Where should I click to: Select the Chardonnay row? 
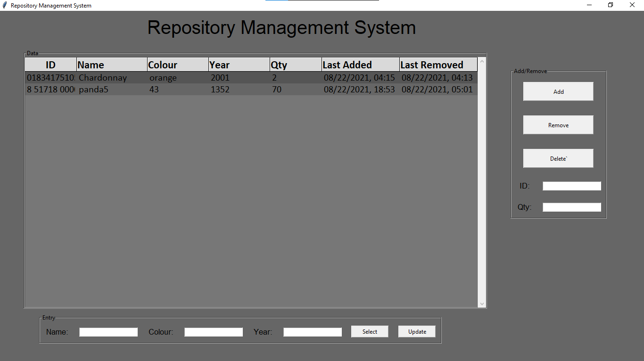(x=189, y=77)
